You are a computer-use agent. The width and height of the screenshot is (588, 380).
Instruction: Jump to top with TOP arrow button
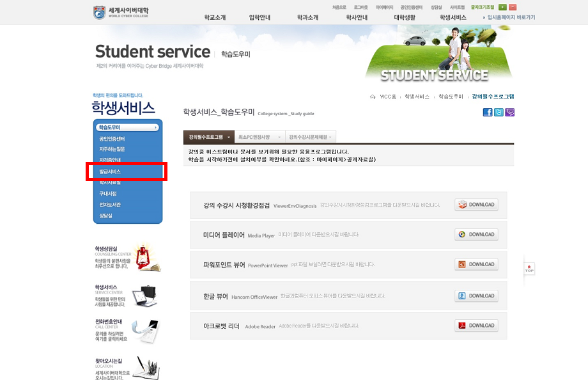[529, 269]
